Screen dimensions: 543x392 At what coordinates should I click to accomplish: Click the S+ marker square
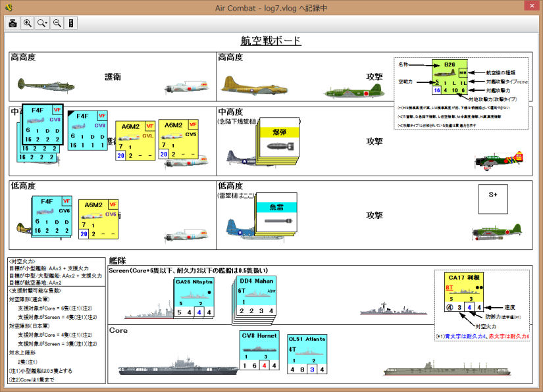click(x=493, y=199)
